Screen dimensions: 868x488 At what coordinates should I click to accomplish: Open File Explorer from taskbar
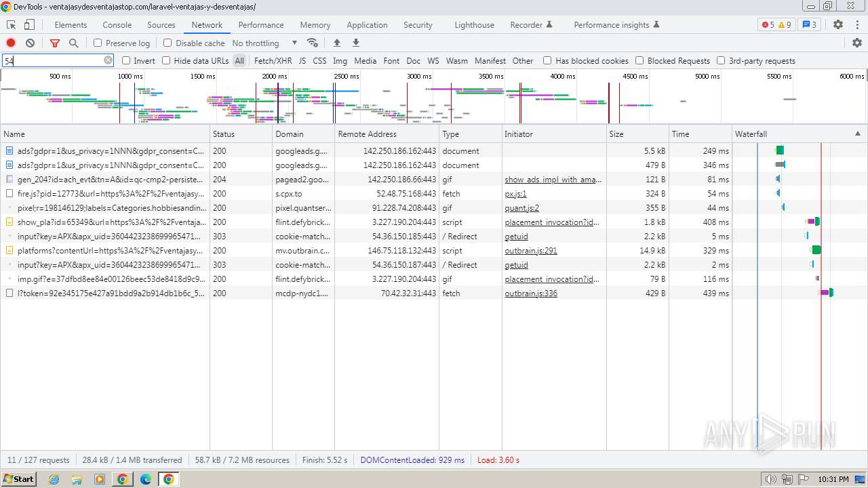pyautogui.click(x=77, y=479)
